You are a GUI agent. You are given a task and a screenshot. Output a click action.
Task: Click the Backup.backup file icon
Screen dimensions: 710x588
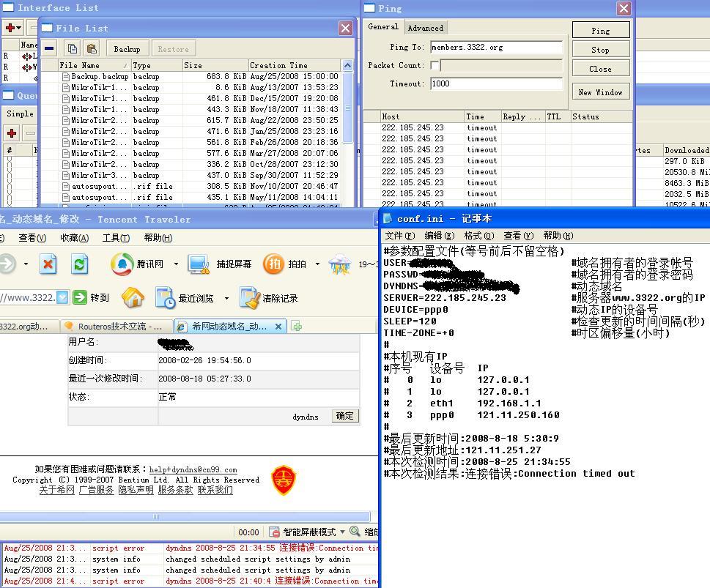click(x=66, y=76)
